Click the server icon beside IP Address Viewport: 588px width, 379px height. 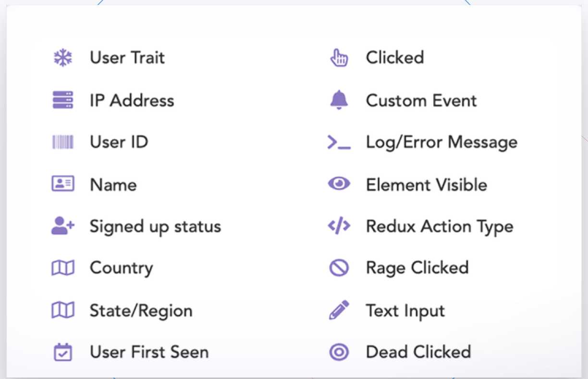click(63, 100)
